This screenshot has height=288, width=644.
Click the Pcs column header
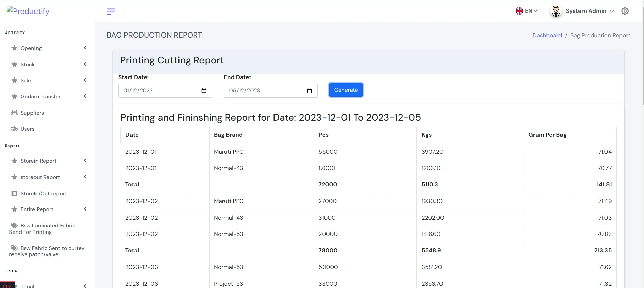point(365,135)
